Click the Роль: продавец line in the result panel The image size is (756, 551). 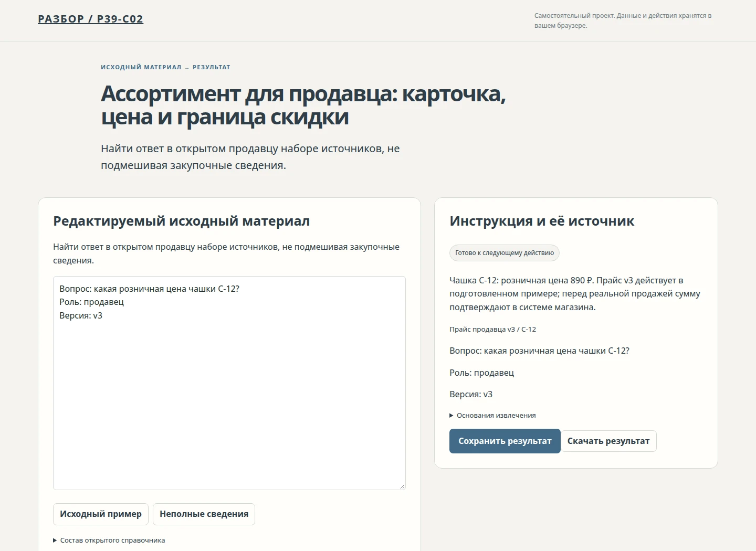tap(481, 373)
